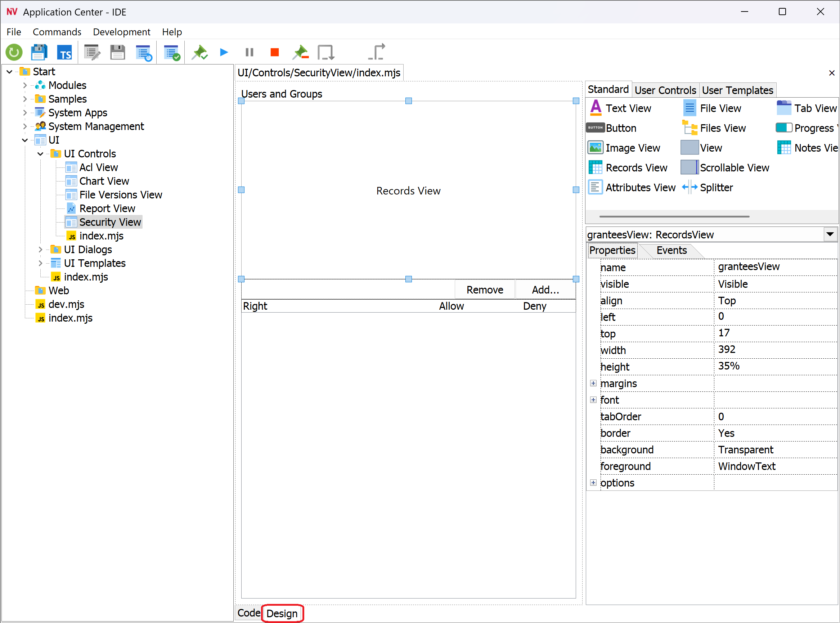Select the Tab View control icon

(785, 108)
